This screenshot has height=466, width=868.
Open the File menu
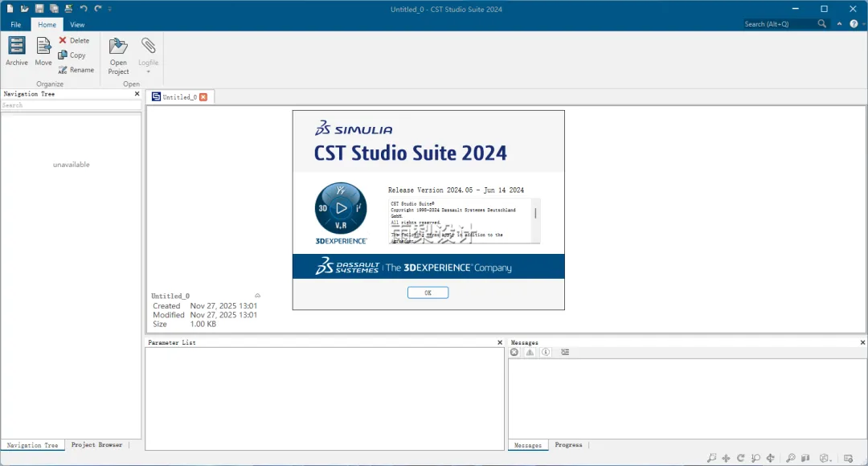pyautogui.click(x=15, y=24)
